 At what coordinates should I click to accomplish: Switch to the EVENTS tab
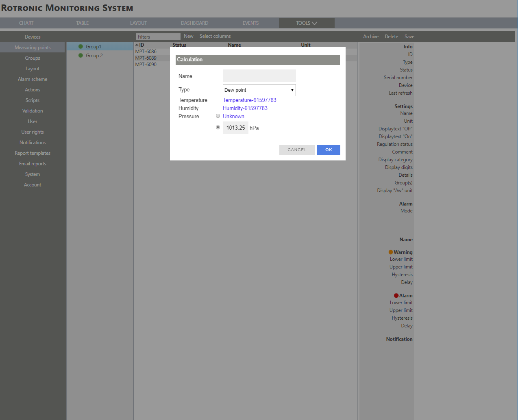[251, 23]
